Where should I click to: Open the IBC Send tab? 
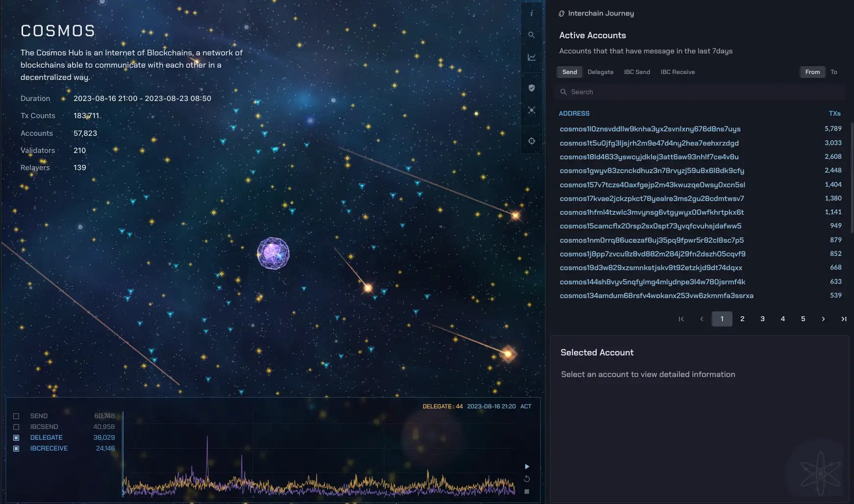coord(637,72)
